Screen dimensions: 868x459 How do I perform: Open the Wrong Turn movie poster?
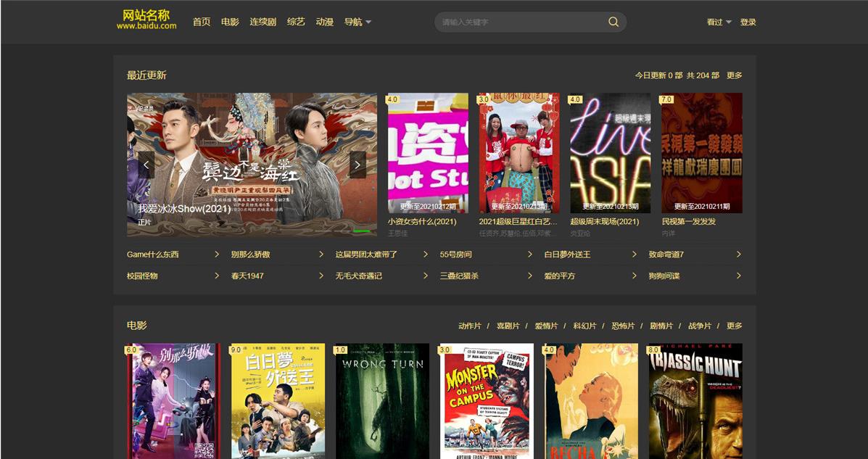coord(382,401)
